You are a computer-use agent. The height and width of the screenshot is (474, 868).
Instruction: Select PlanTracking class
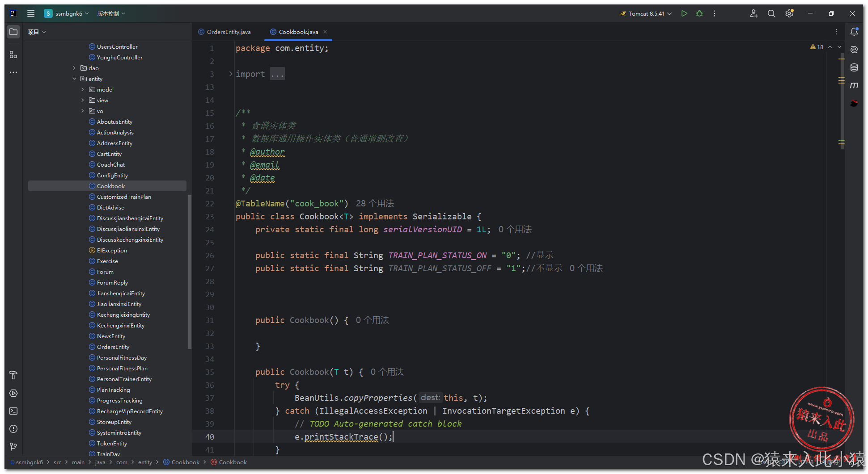[x=113, y=390]
